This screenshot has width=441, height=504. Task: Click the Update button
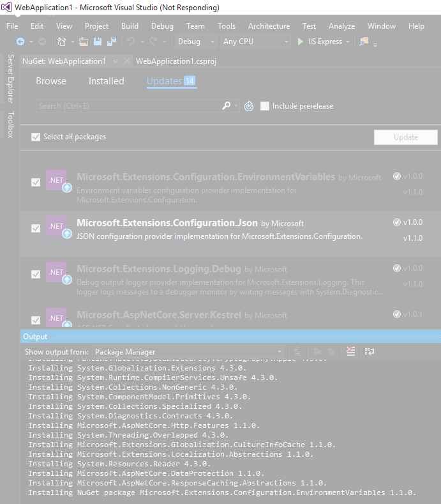point(406,137)
